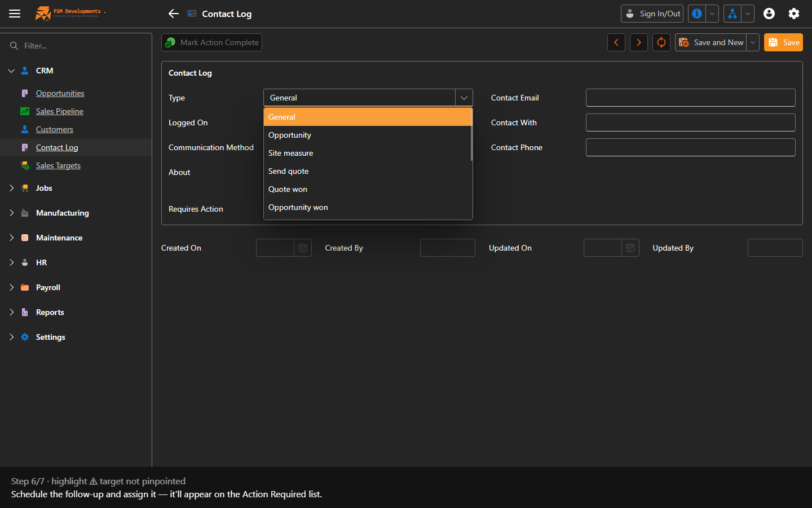Viewport: 812px width, 508px height.
Task: Go back with the left arrow
Action: 174,14
